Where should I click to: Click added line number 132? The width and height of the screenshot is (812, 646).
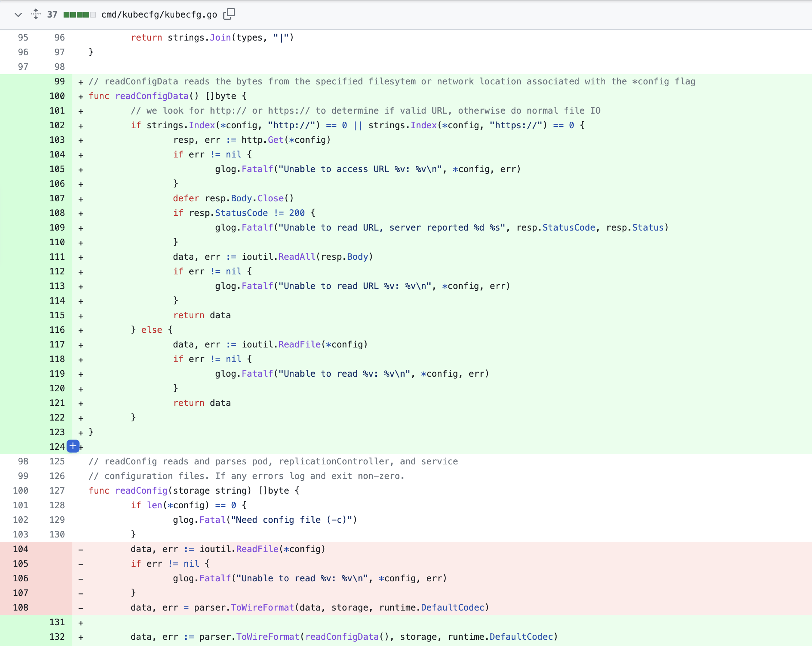(x=57, y=637)
